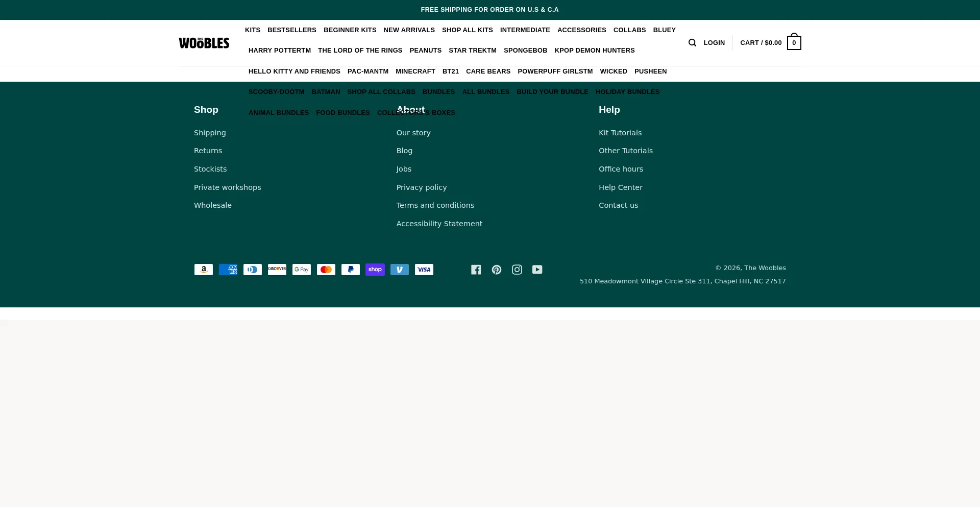980x507 pixels.
Task: Click the Mastercard payment icon
Action: point(326,270)
